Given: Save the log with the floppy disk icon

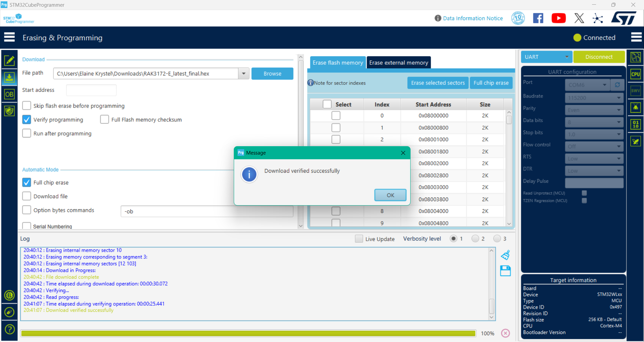Looking at the screenshot, I should [x=505, y=271].
